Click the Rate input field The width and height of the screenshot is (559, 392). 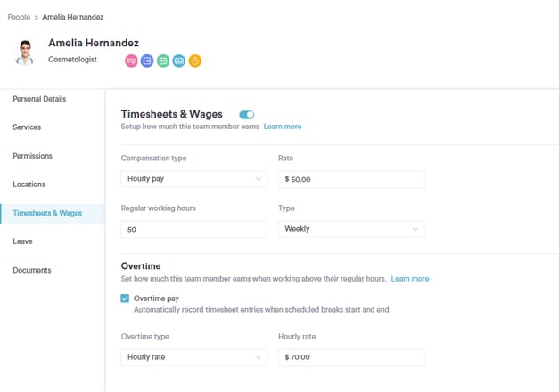(x=351, y=179)
